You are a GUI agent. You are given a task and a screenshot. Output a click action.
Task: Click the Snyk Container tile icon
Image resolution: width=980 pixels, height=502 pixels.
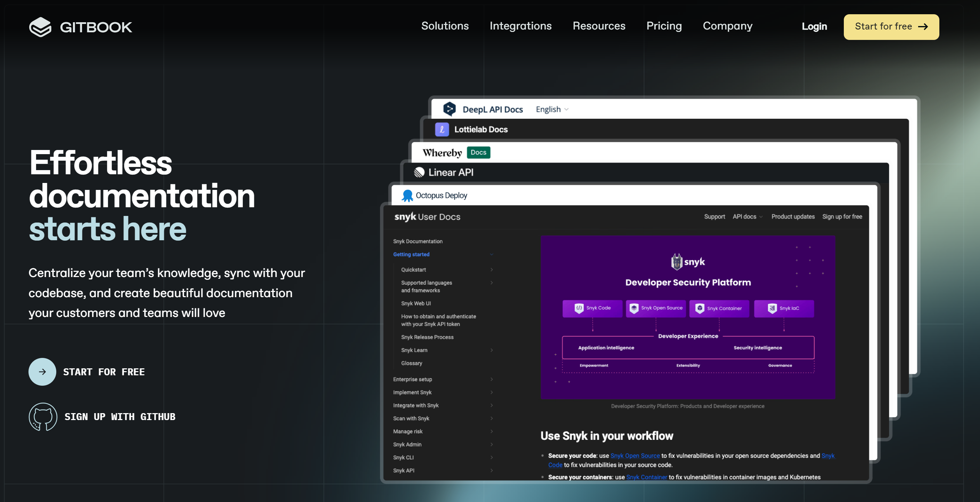coord(700,308)
